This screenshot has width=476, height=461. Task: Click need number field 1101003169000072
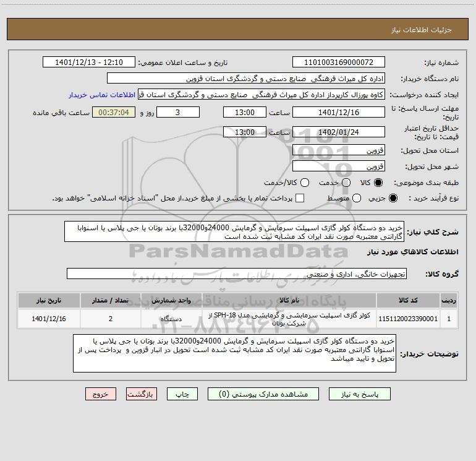(339, 62)
